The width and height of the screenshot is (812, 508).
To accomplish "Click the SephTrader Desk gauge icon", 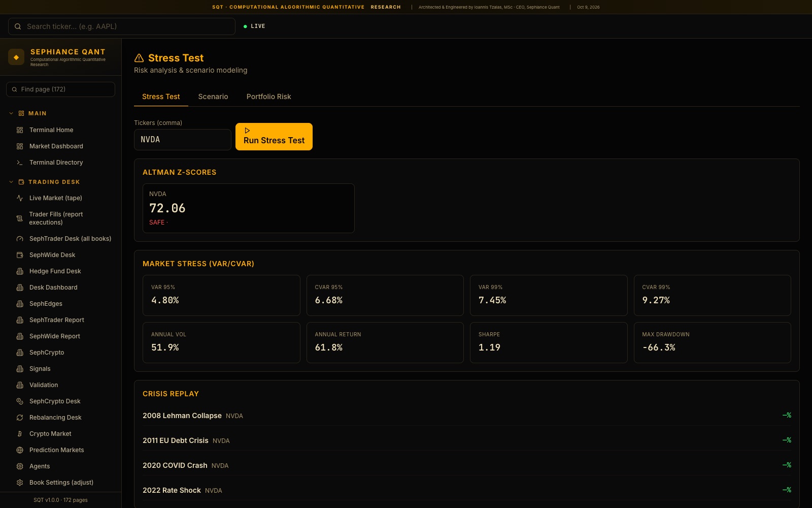I will point(20,239).
